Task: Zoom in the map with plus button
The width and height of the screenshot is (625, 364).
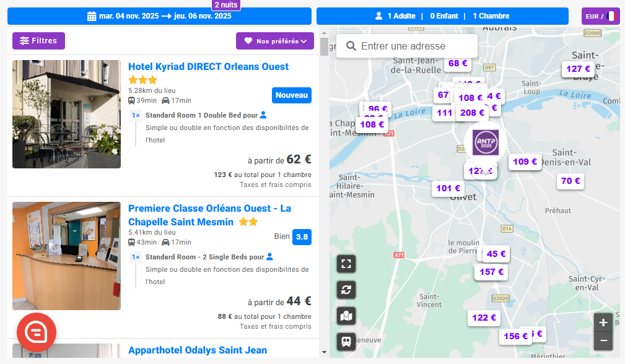Action: point(603,323)
